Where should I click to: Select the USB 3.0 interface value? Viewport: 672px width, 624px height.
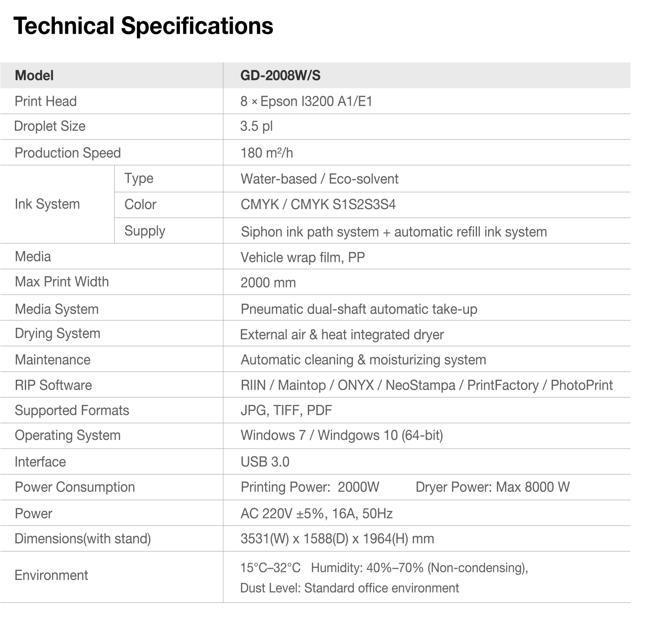click(265, 462)
